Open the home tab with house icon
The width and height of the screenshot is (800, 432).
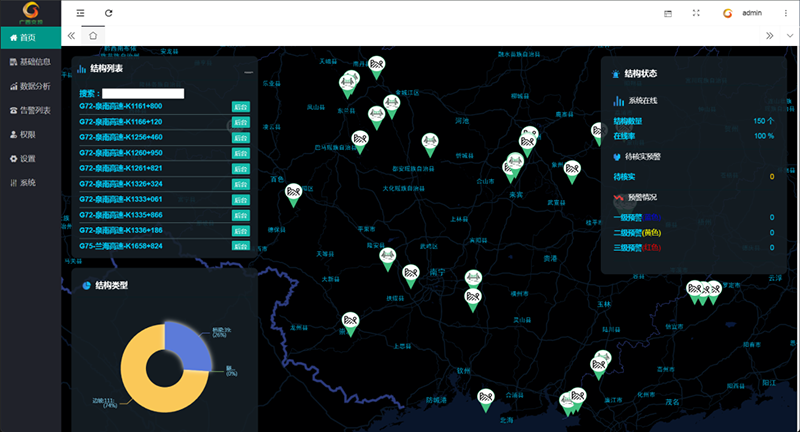(x=93, y=35)
